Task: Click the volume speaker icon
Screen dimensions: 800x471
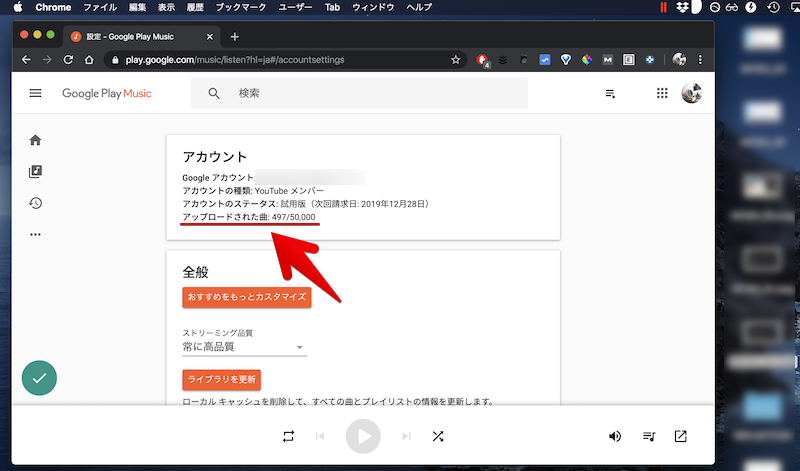Action: 615,437
